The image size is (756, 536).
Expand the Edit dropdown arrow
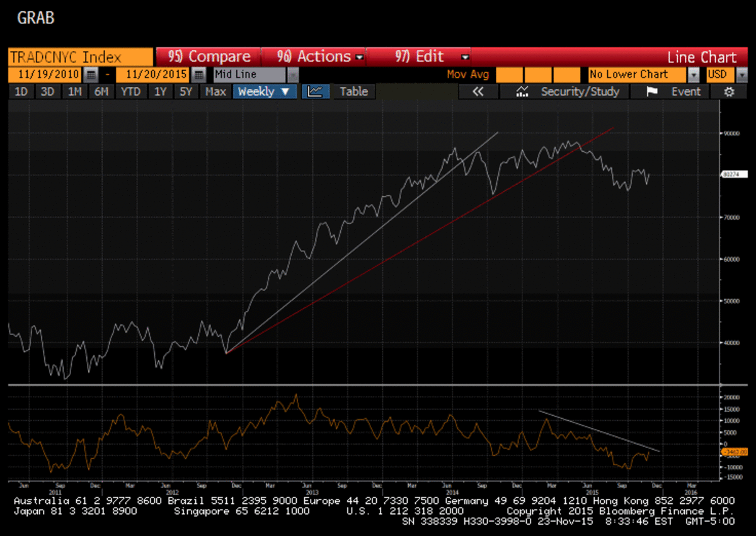465,57
